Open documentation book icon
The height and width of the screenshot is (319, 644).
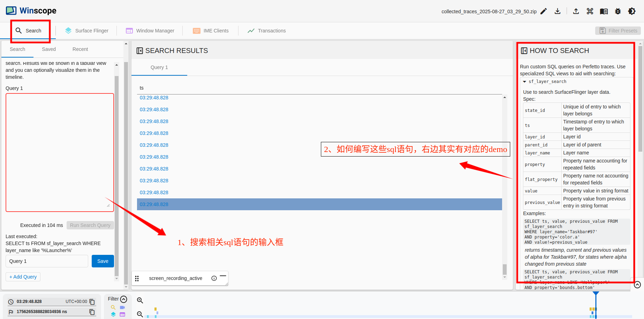[x=604, y=12]
